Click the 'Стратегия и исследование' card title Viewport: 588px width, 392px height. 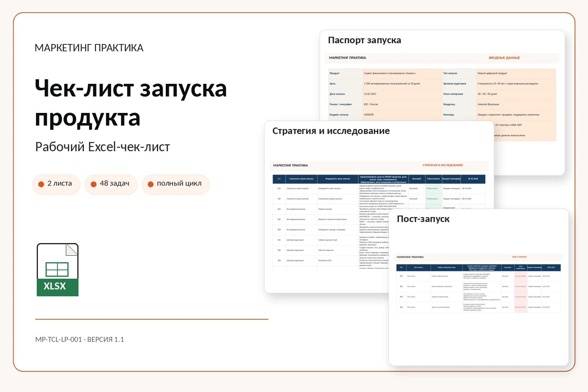(331, 131)
